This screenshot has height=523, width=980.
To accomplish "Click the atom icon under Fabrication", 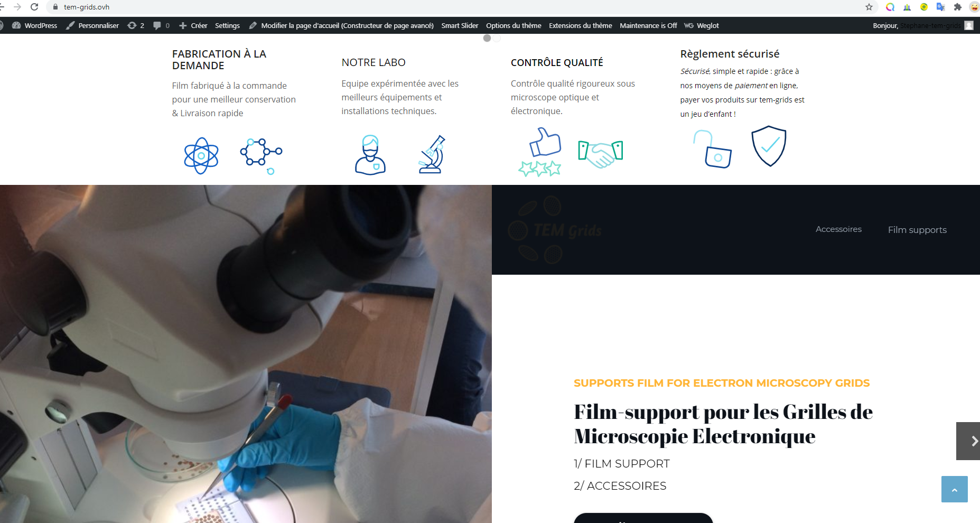I will tap(201, 156).
